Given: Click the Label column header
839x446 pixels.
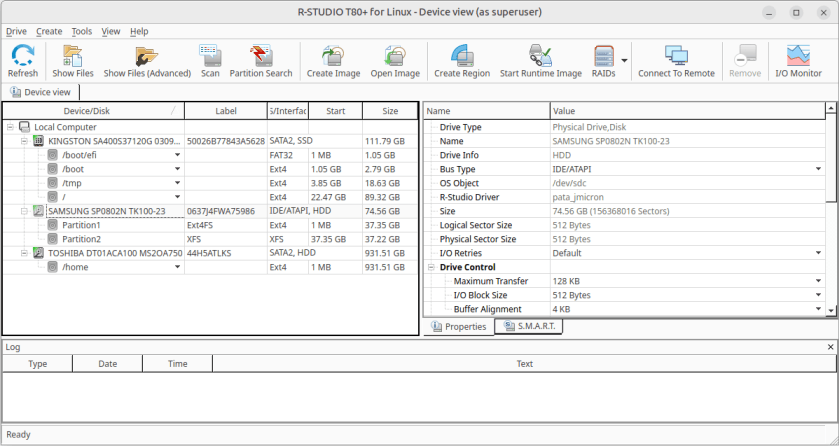Looking at the screenshot, I should [x=226, y=111].
